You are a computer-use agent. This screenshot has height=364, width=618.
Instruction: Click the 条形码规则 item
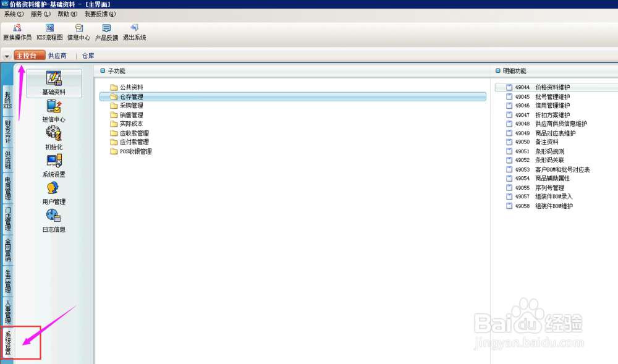tap(549, 151)
